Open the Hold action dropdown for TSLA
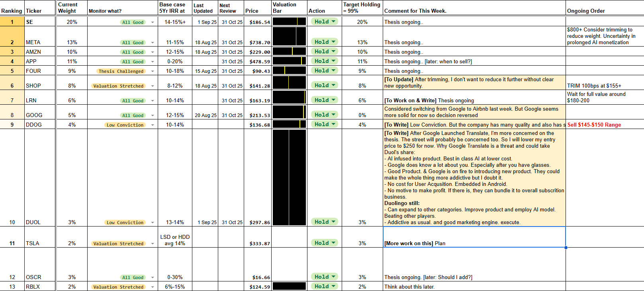The image size is (644, 291). pos(325,243)
